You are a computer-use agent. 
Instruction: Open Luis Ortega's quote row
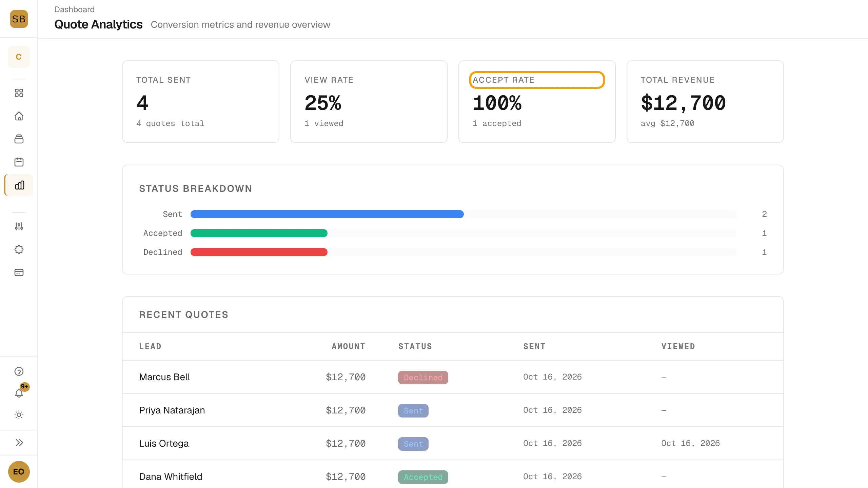tap(453, 443)
